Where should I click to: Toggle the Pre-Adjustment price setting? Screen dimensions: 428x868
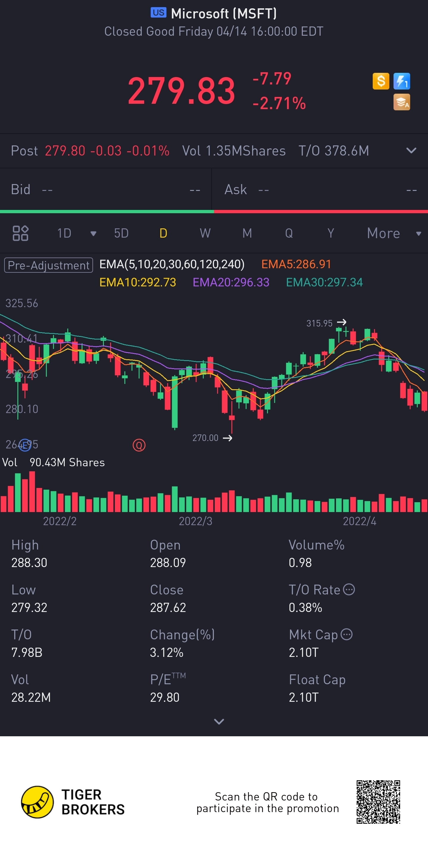click(x=48, y=265)
